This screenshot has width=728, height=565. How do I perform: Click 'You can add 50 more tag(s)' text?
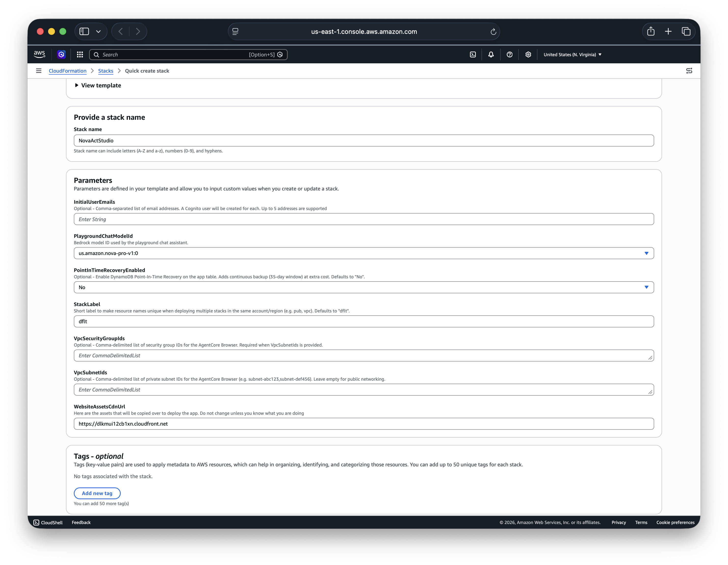(101, 503)
